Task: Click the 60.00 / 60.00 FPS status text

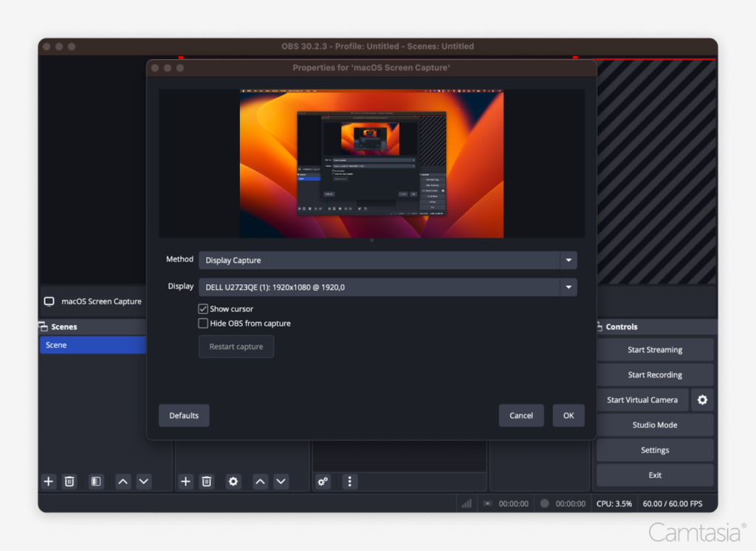Action: pos(672,503)
